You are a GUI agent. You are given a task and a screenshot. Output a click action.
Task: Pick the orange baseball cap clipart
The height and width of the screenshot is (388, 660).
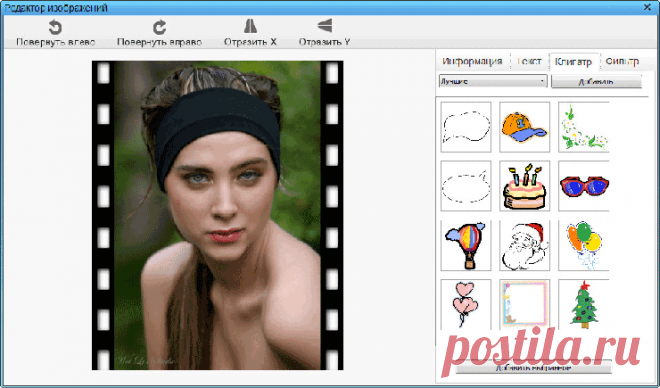(x=524, y=127)
